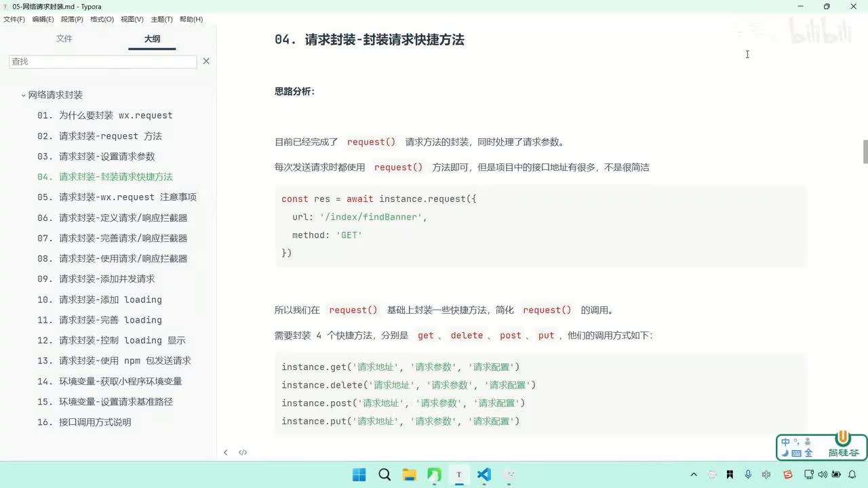Go to outline 01. 为什么要封装 wx.request
The width and height of the screenshot is (868, 488).
(x=105, y=115)
